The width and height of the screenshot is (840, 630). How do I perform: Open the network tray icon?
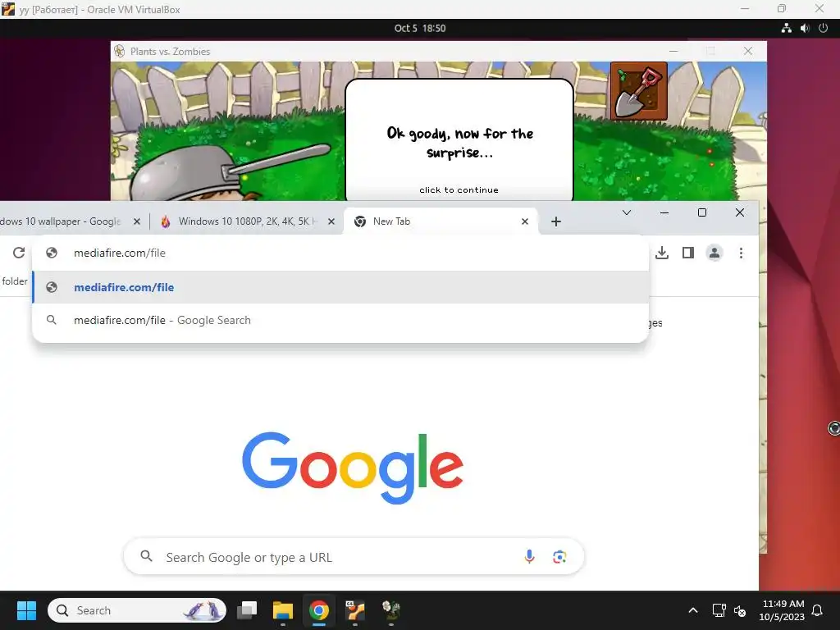click(x=719, y=610)
